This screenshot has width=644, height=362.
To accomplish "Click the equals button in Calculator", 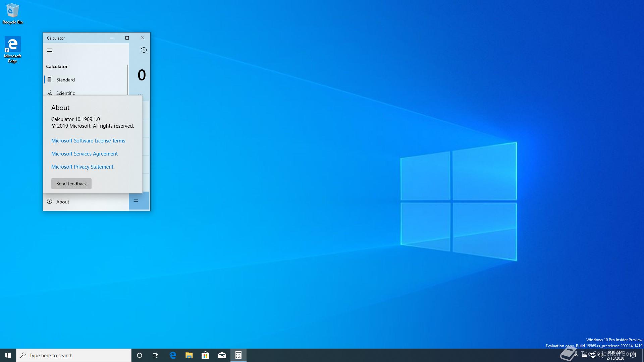I will click(x=139, y=201).
